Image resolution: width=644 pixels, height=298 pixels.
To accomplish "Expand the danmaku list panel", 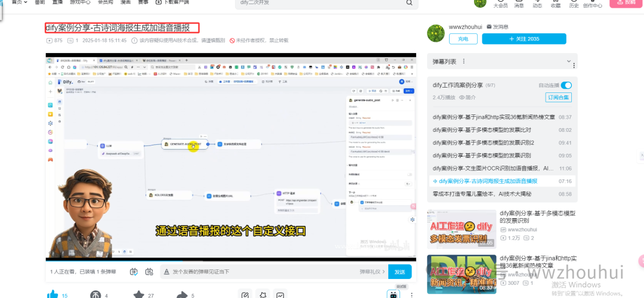I will point(464,61).
